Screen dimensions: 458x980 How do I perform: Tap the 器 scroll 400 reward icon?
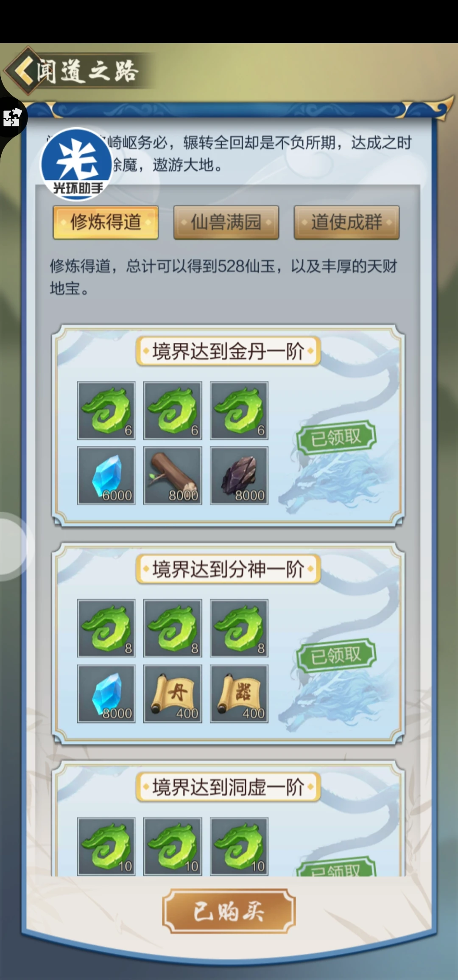click(x=239, y=694)
